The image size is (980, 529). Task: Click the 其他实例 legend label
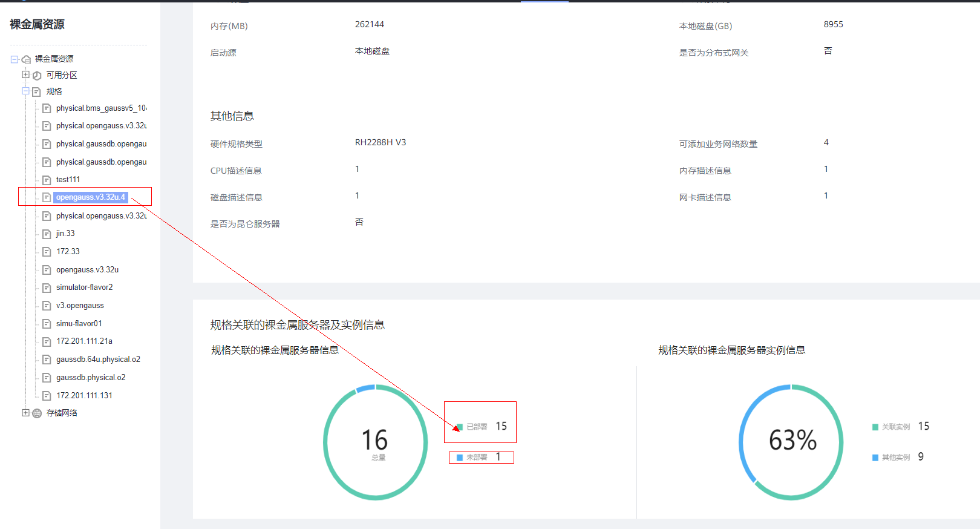coord(896,458)
